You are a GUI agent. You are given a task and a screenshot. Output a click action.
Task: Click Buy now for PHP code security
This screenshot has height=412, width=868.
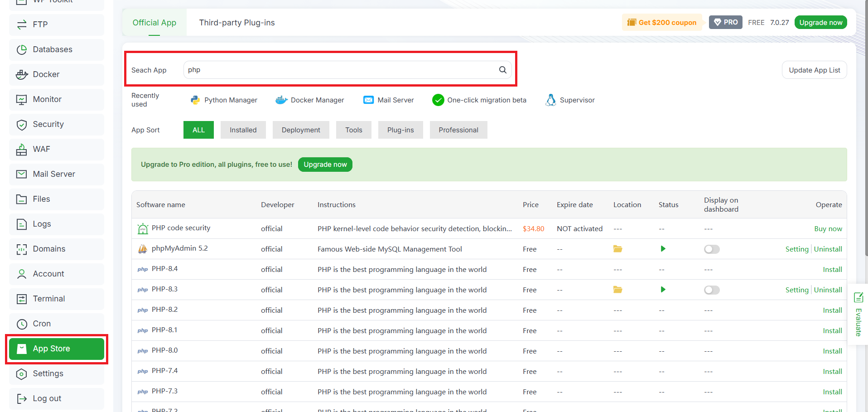828,229
